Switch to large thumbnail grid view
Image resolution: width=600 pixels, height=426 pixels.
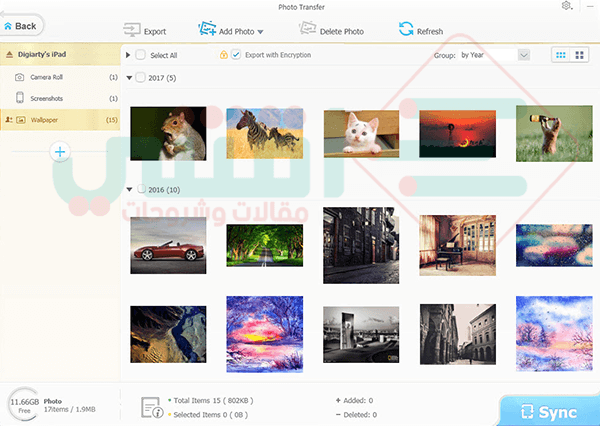pyautogui.click(x=579, y=55)
